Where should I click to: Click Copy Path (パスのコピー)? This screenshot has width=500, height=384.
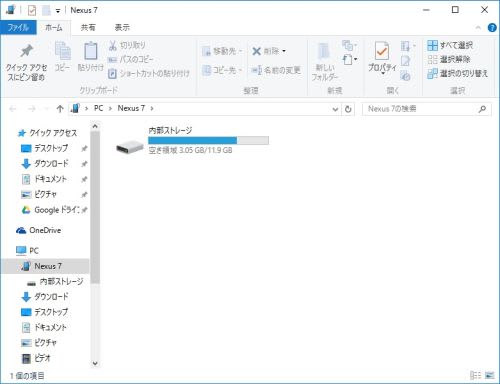(131, 59)
